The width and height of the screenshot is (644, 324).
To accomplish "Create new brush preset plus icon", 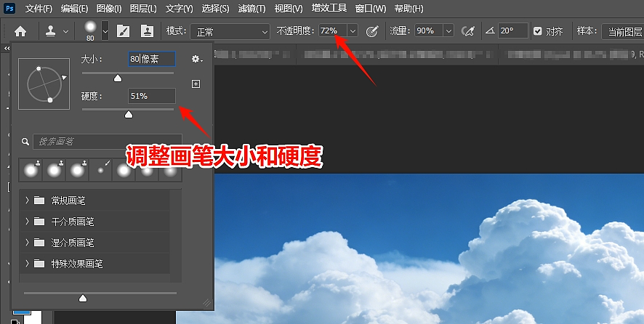I will pos(196,84).
